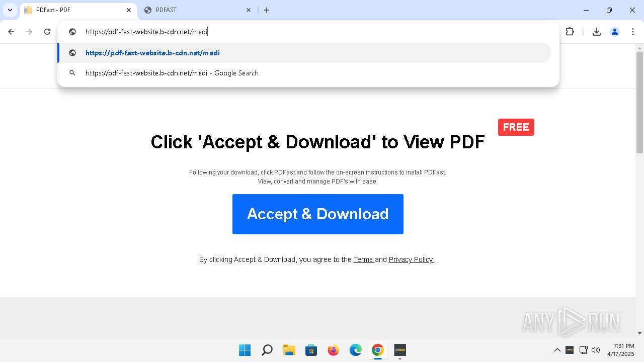Open Microsoft Store from taskbar
The width and height of the screenshot is (644, 362).
(311, 350)
